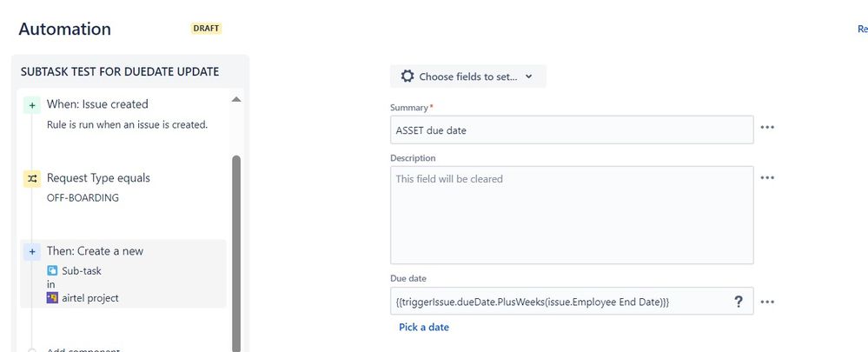Click the Due date smart value field
Image resolution: width=868 pixels, height=352 pixels.
pyautogui.click(x=572, y=301)
